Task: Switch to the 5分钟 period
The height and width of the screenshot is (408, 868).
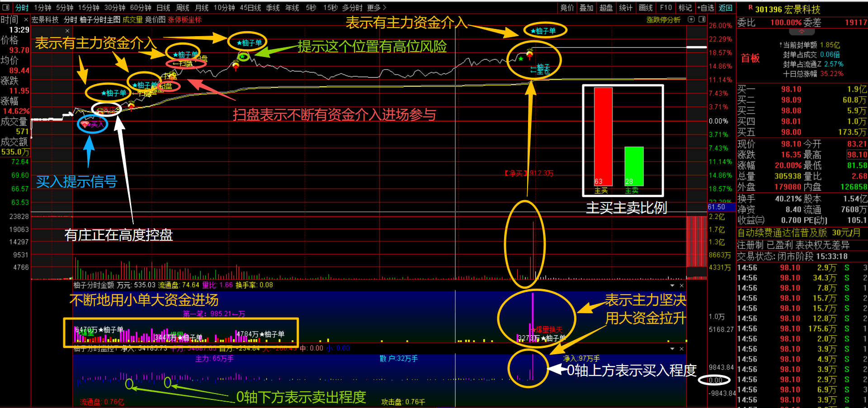Action: [65, 8]
